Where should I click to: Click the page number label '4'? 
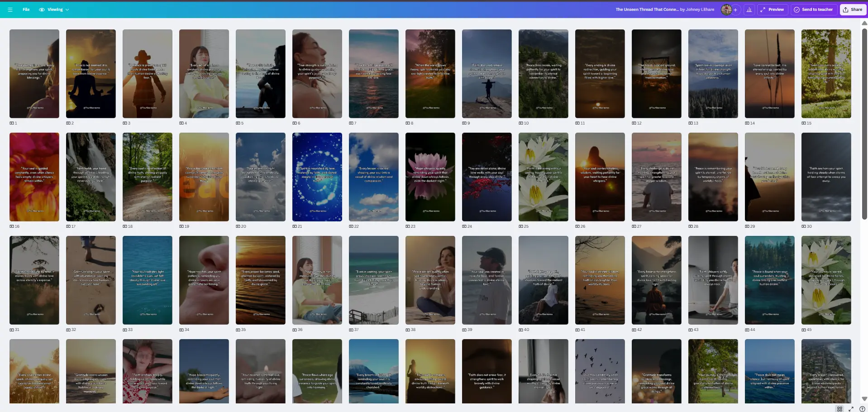tap(186, 123)
